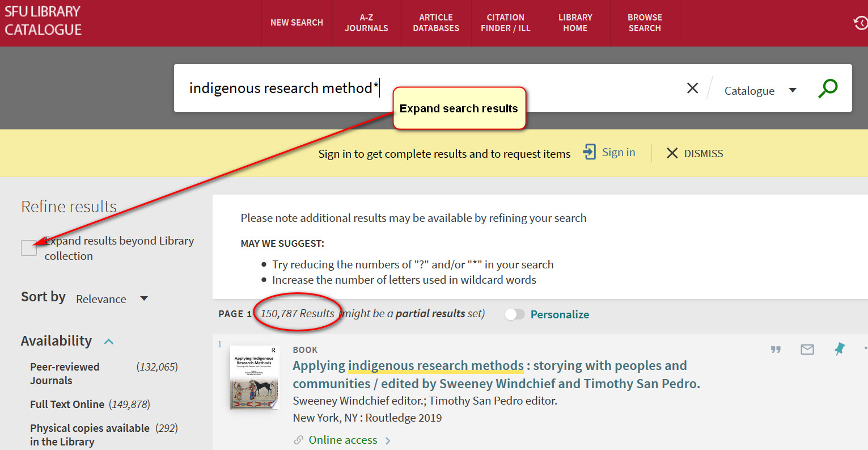Toggle the Personalize switch
868x450 pixels.
coord(515,314)
